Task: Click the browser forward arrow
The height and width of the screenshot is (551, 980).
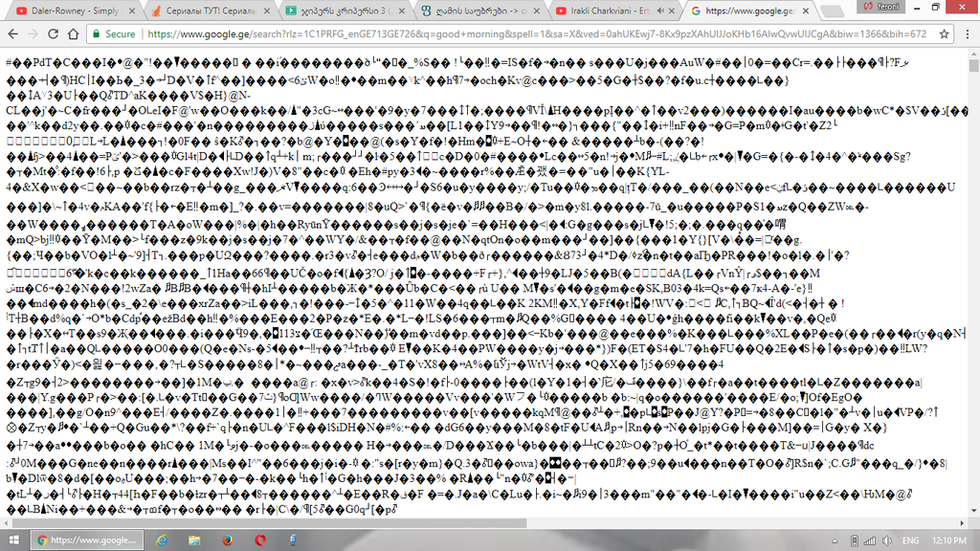Action: click(33, 34)
